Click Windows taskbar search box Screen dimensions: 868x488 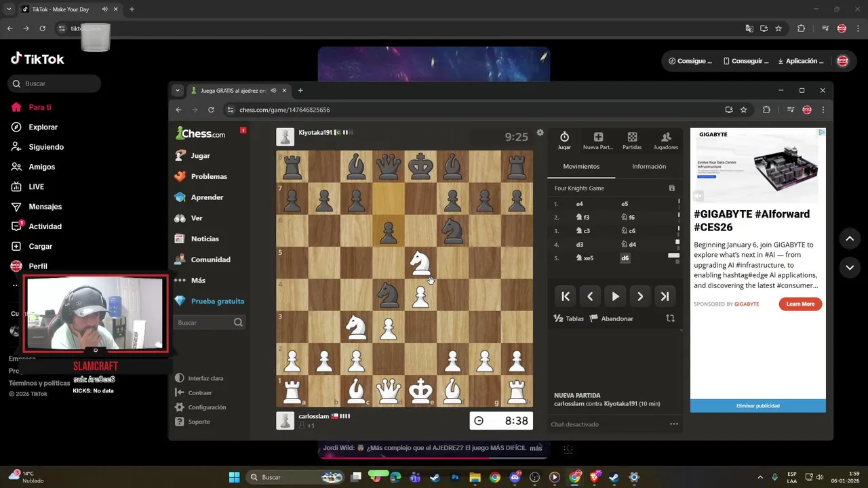click(295, 477)
